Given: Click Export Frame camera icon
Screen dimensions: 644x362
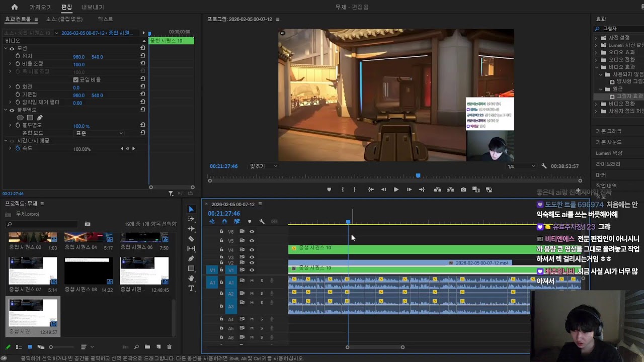Looking at the screenshot, I should 463,190.
